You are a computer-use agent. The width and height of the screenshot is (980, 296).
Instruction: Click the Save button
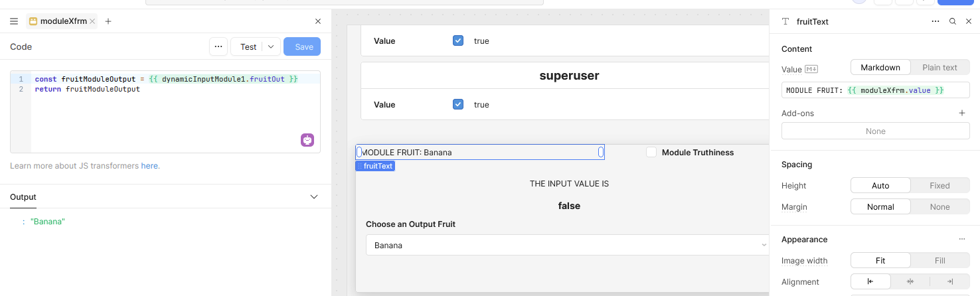click(302, 47)
